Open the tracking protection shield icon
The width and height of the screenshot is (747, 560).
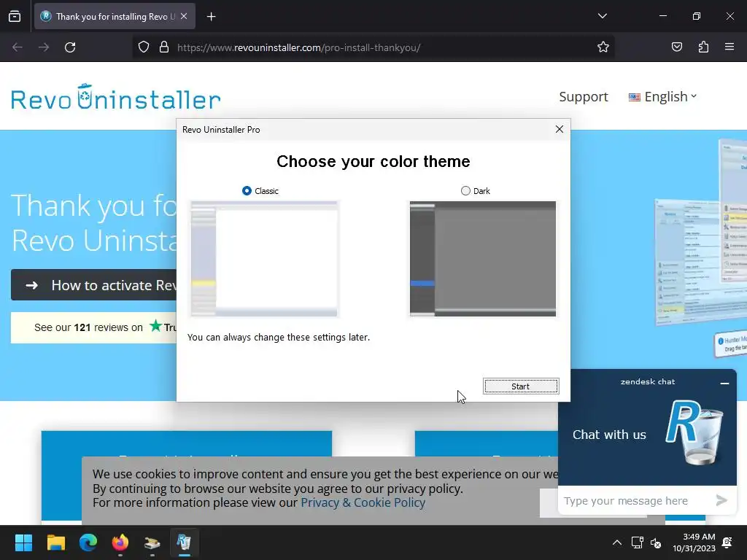pyautogui.click(x=144, y=47)
